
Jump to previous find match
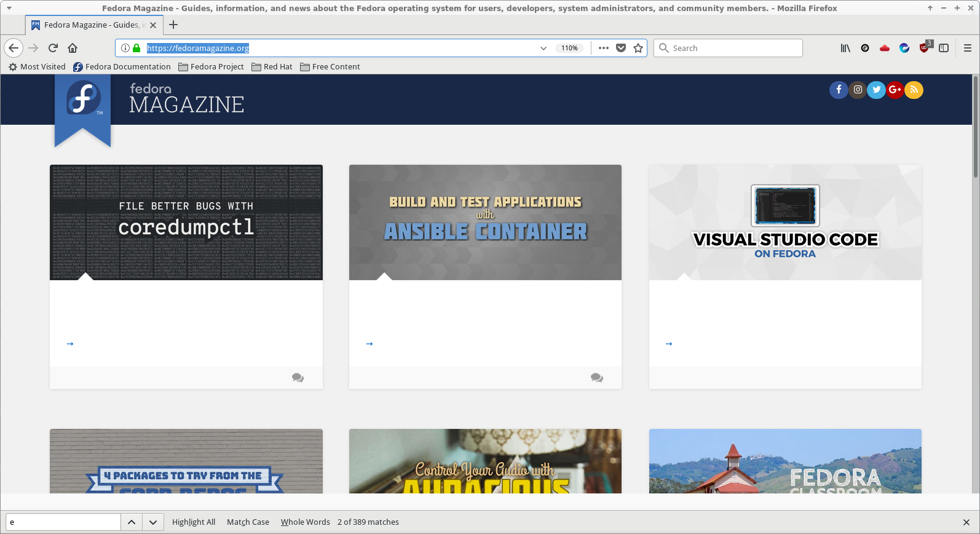(x=132, y=522)
